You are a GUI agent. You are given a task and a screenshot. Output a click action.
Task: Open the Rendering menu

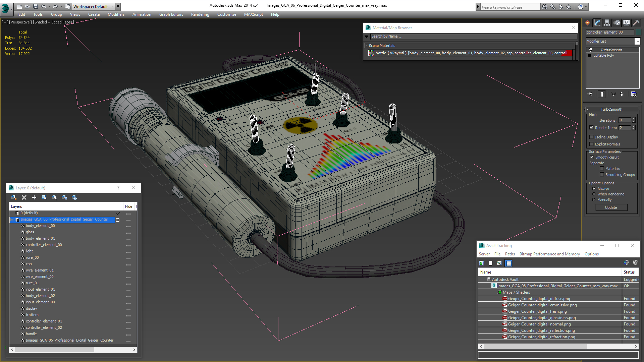click(x=200, y=14)
